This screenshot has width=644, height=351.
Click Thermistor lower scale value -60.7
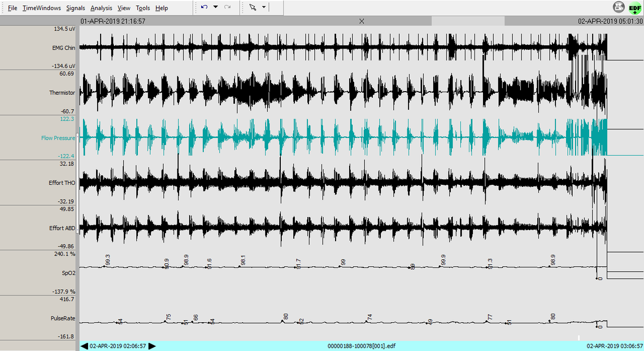click(x=67, y=111)
